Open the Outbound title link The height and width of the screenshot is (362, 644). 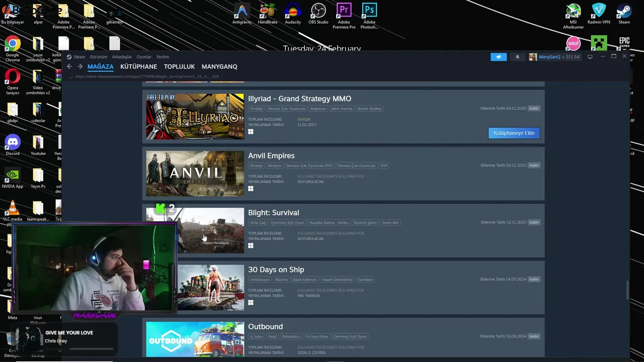(x=265, y=326)
